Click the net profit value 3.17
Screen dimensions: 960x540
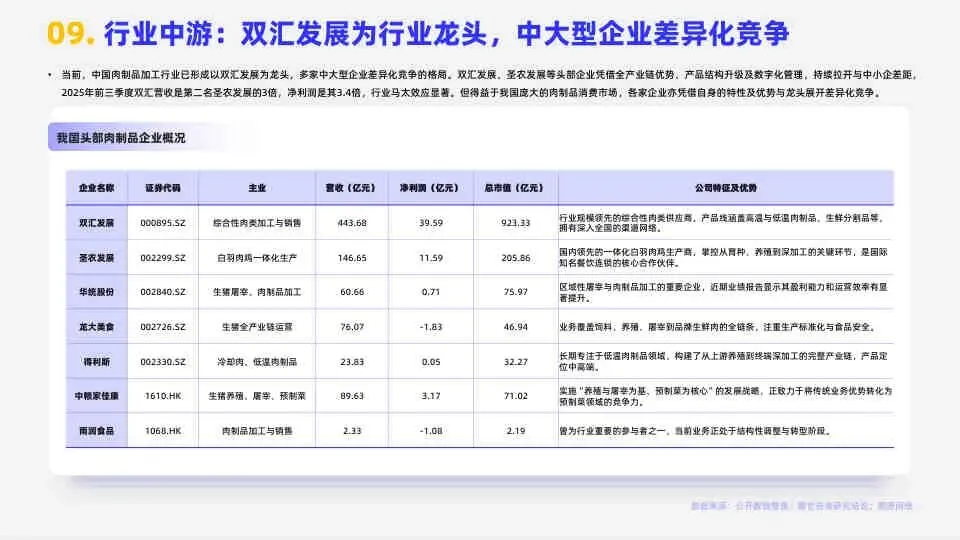click(x=431, y=396)
